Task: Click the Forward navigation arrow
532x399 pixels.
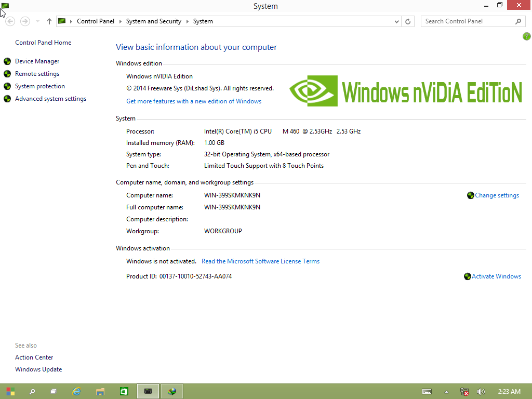Action: 25,21
